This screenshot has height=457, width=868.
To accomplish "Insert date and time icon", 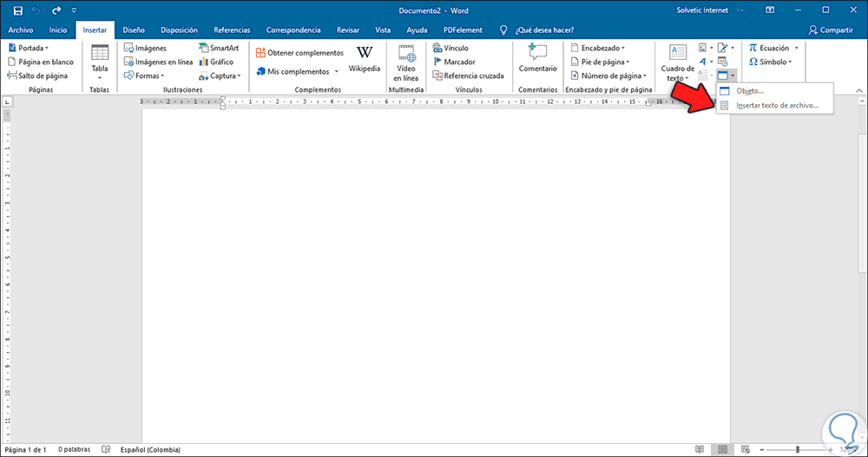I will [723, 62].
